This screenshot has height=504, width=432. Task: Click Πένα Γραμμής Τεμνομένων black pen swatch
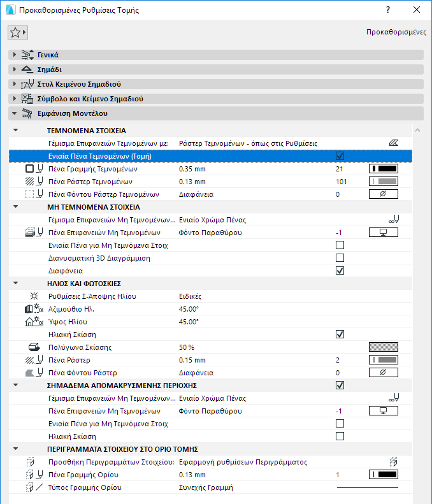point(384,168)
